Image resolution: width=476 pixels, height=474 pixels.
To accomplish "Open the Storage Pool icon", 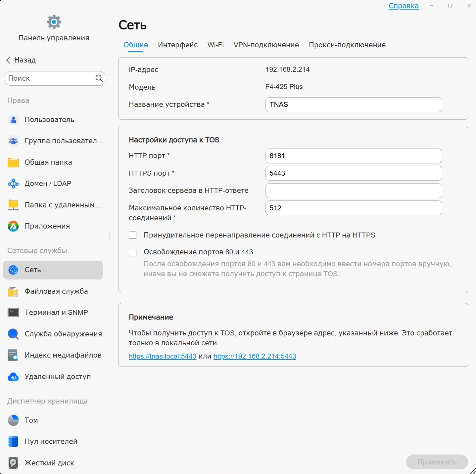I will pyautogui.click(x=13, y=442).
